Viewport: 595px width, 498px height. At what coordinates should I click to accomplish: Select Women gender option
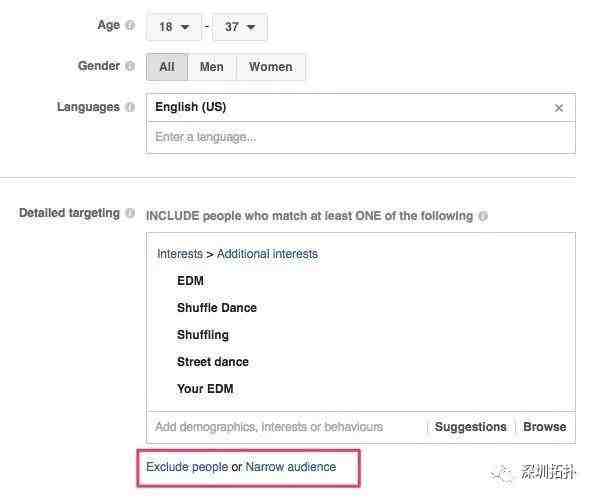click(271, 67)
